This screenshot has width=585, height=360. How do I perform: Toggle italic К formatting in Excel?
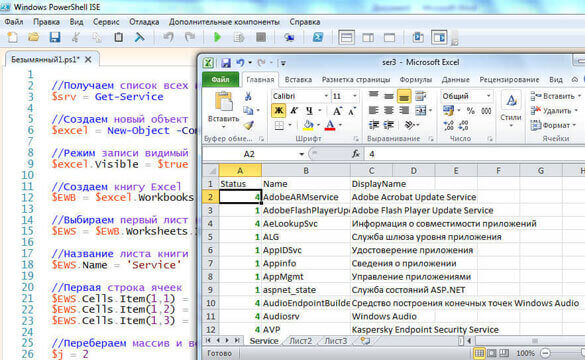click(x=294, y=110)
